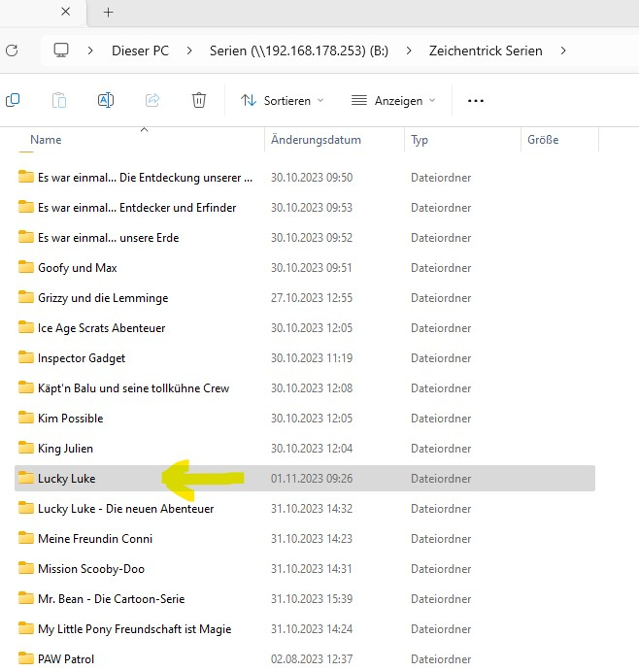
Task: Expand chevron after Zeichentrick Serien
Action: coord(563,50)
